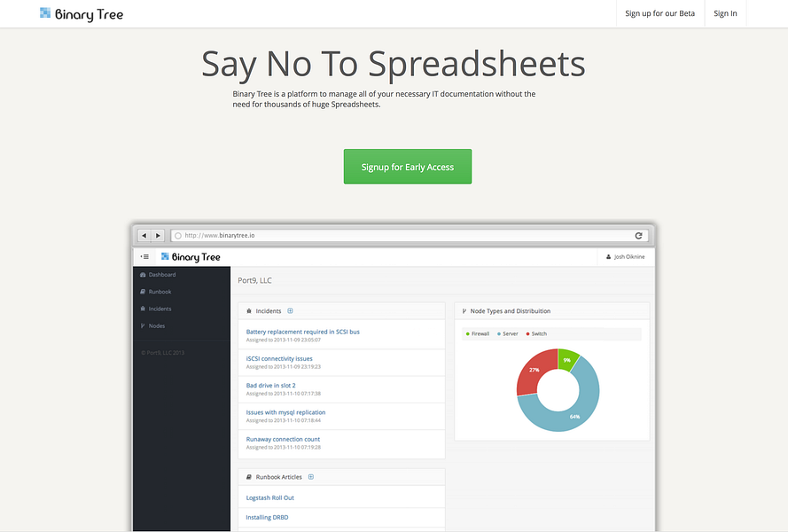Image resolution: width=788 pixels, height=532 pixels.
Task: Click the user silhouette icon by Josh Oiknine
Action: tap(608, 257)
